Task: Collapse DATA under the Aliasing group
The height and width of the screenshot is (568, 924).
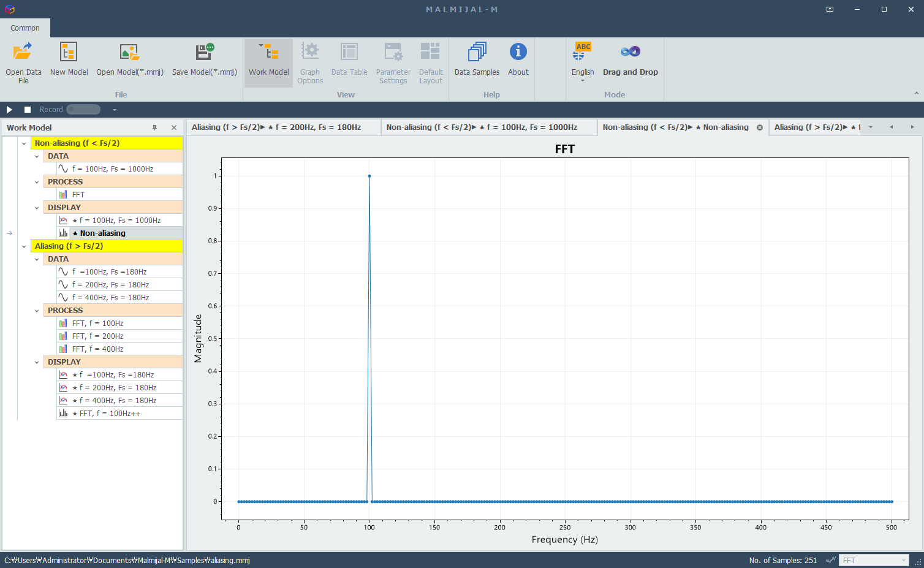Action: tap(37, 259)
